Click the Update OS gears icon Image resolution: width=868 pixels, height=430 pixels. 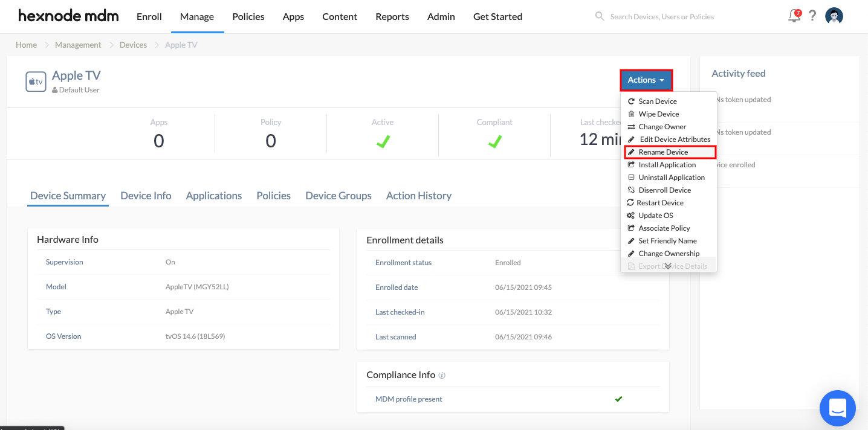(631, 216)
